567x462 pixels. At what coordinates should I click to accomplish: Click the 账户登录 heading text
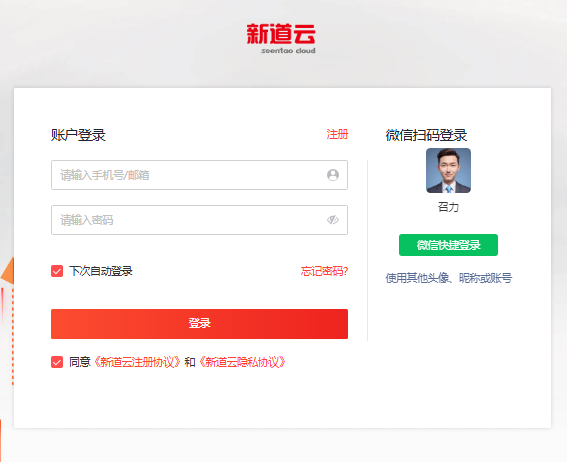(78, 135)
